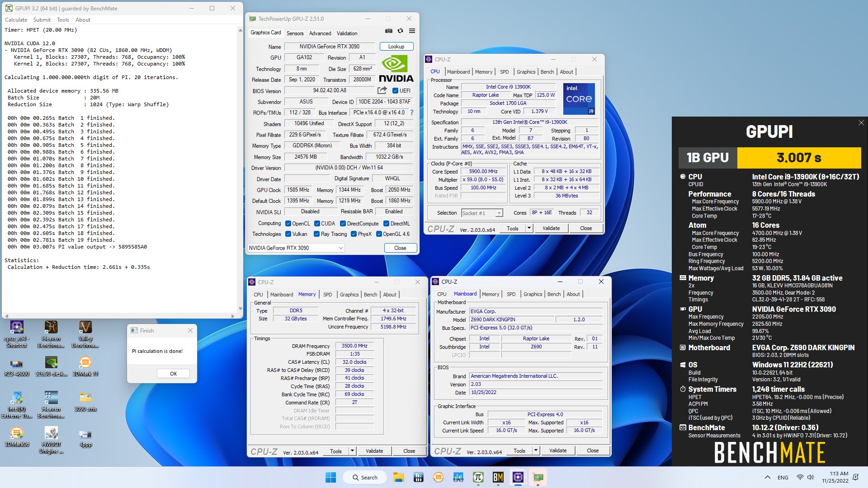Switch to Validation tab in GPU-Z

[x=347, y=33]
